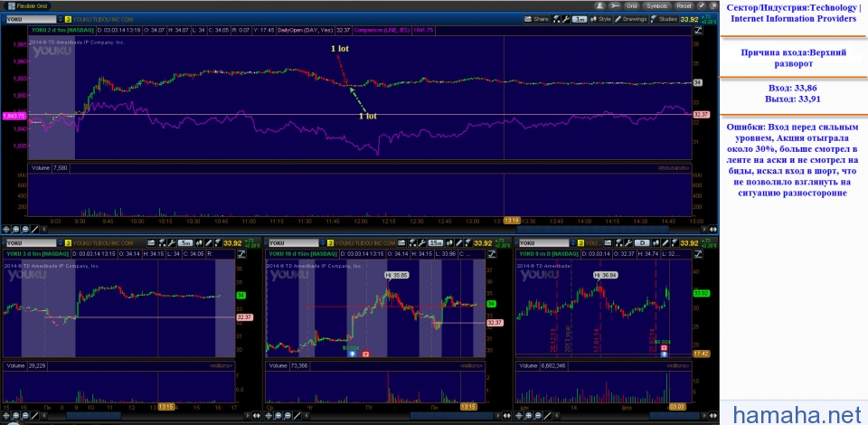
Task: Click the Hi: 35.85 price bubble on the 15m chart
Action: (396, 275)
